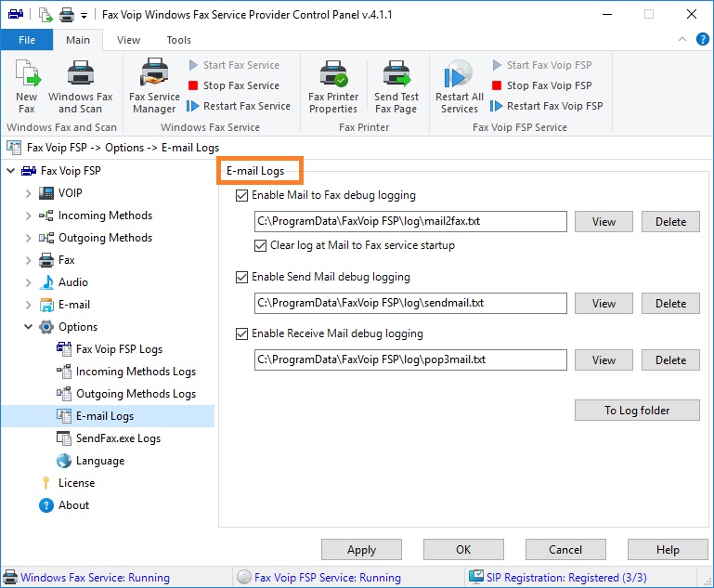Image resolution: width=714 pixels, height=588 pixels.
Task: Expand the Audio tree node
Action: click(x=28, y=282)
